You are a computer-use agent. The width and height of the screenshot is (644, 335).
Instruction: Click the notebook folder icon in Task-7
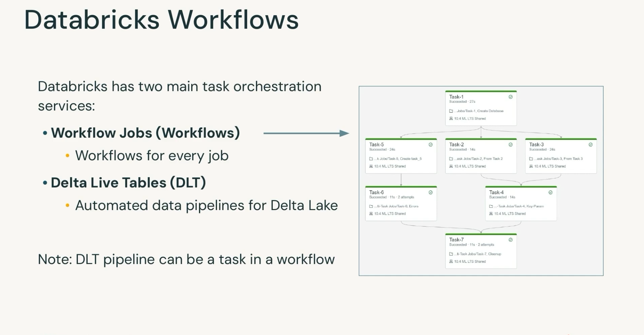[451, 254]
